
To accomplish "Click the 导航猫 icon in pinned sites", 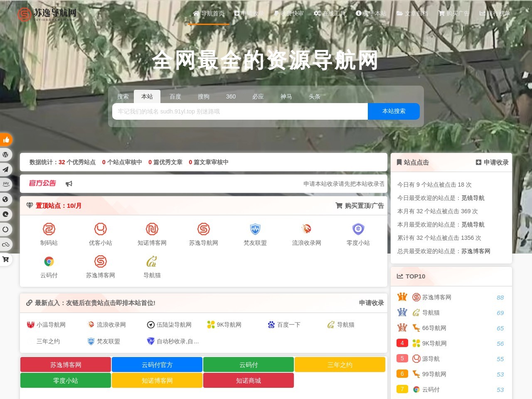I will tap(152, 261).
